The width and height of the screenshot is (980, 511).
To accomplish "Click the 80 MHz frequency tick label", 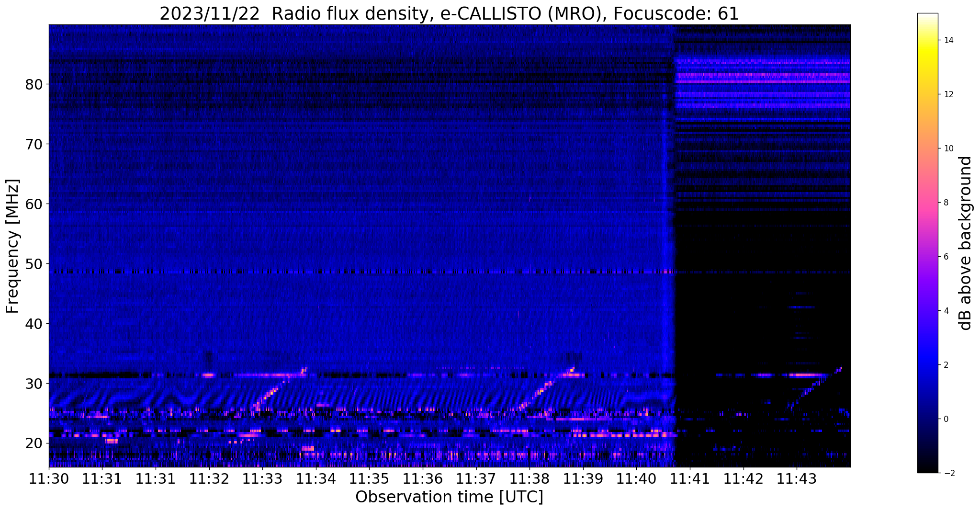I will 34,84.
